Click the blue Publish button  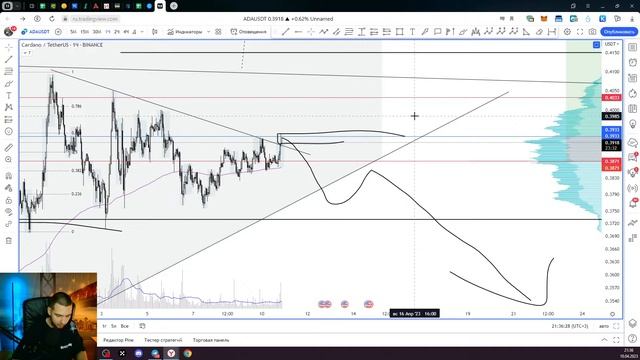[619, 32]
